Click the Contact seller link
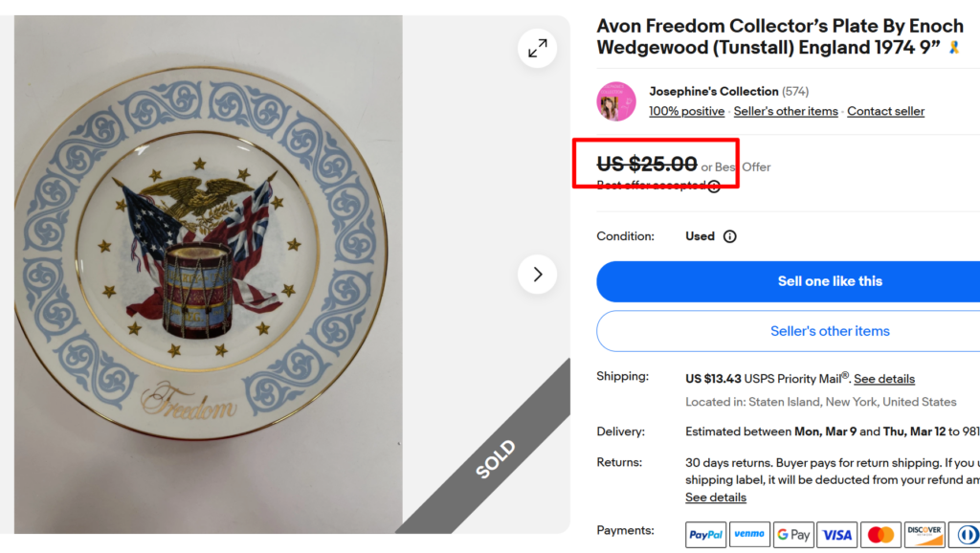This screenshot has height=553, width=980. point(885,111)
